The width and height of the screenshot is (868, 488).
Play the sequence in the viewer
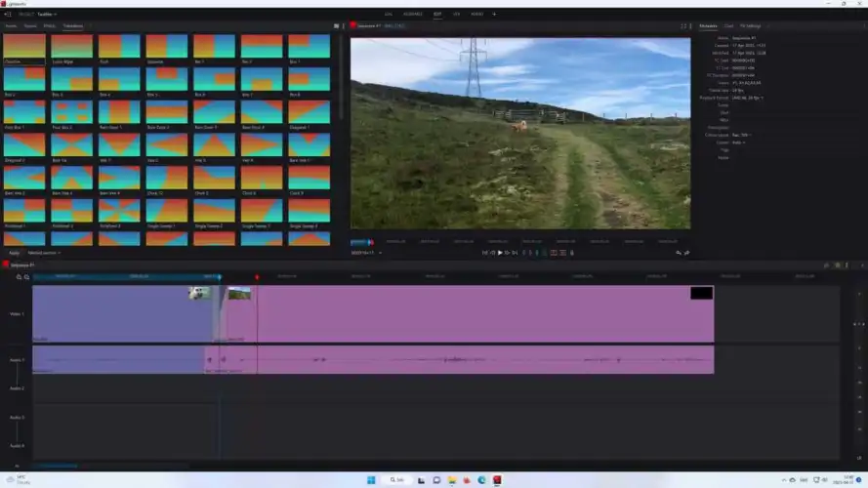click(x=500, y=253)
